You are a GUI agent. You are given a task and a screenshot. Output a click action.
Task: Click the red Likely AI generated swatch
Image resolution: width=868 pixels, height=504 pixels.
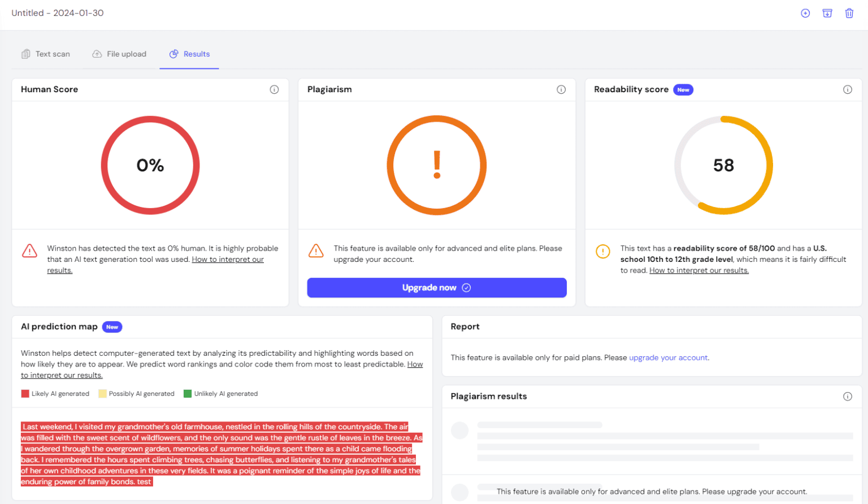point(25,394)
